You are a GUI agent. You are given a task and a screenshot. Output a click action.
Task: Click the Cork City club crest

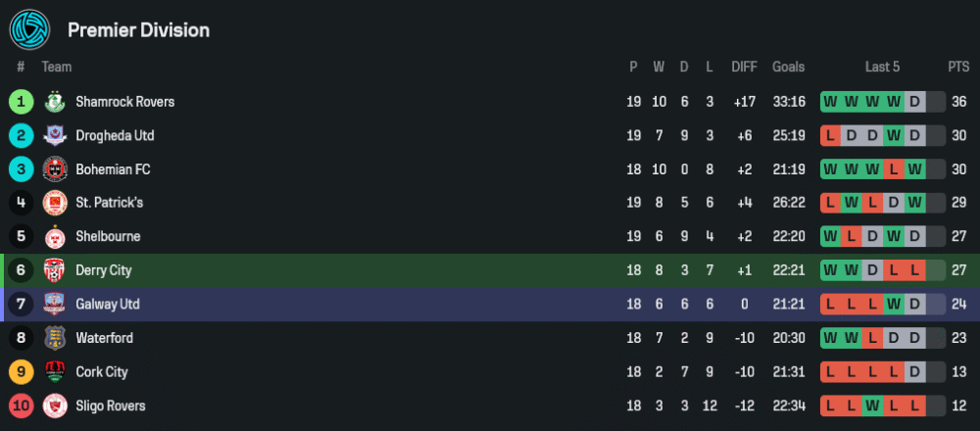[x=54, y=372]
